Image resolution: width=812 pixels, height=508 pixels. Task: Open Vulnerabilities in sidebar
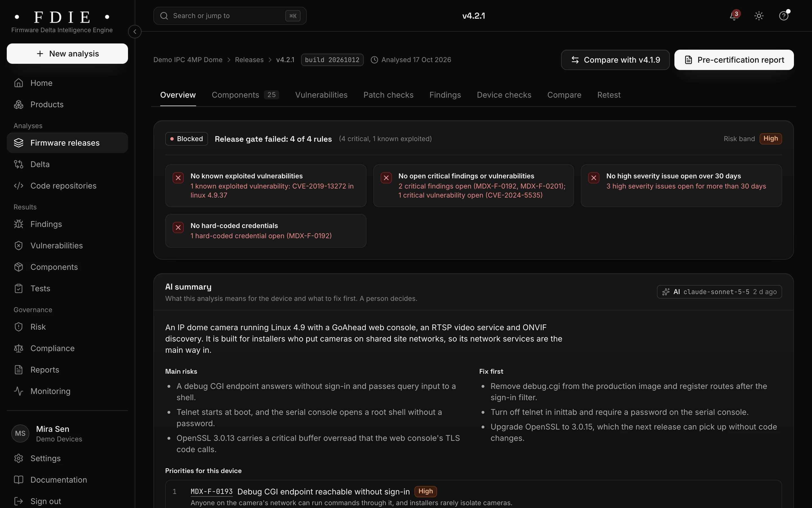pos(67,246)
